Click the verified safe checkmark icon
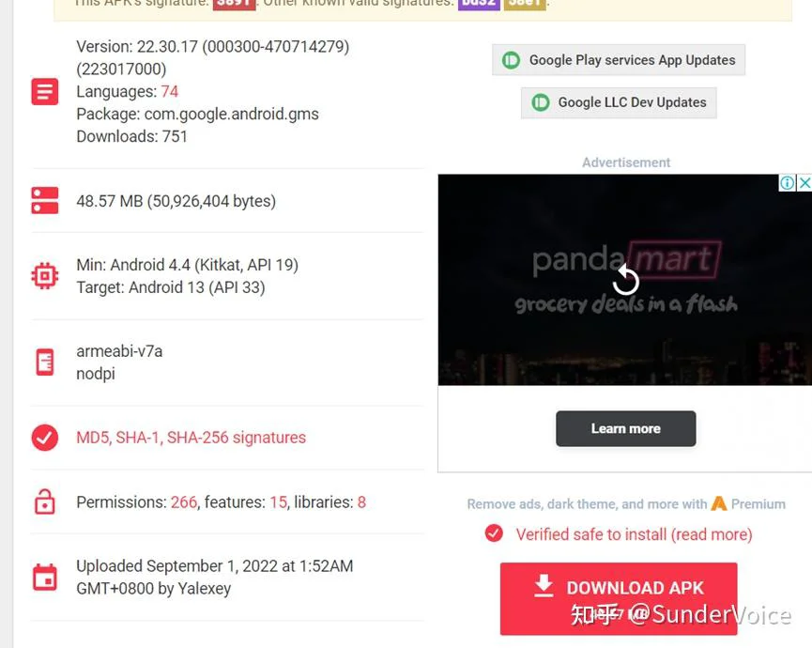The height and width of the screenshot is (648, 812). (494, 533)
